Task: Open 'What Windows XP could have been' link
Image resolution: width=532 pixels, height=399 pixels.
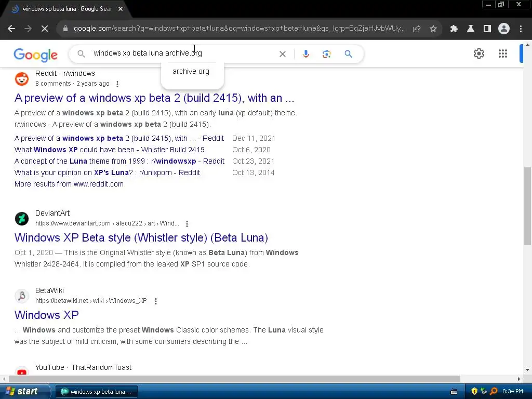Action: pos(110,150)
